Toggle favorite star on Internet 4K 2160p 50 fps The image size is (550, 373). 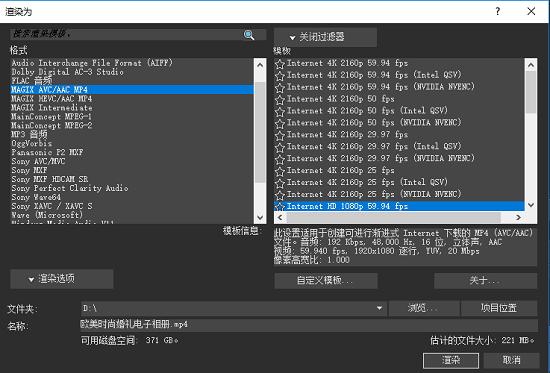(x=280, y=100)
